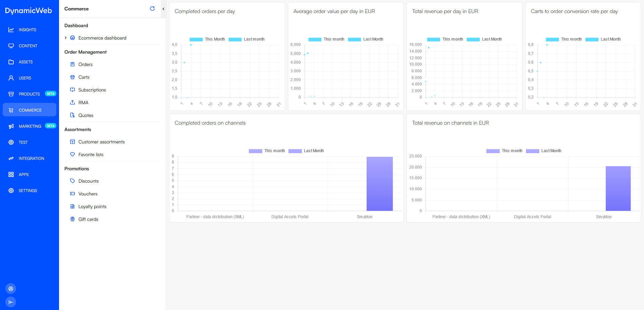This screenshot has width=644, height=310.
Task: Open the Gift cards link
Action: click(x=88, y=219)
